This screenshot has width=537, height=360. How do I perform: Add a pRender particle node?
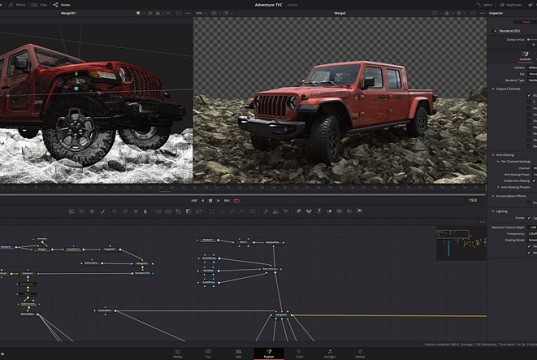click(x=286, y=211)
